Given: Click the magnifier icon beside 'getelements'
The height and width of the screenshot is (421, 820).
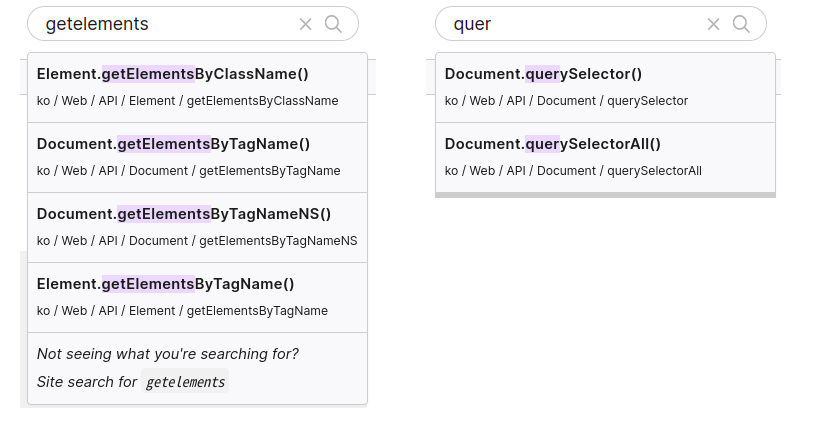Looking at the screenshot, I should click(x=333, y=24).
